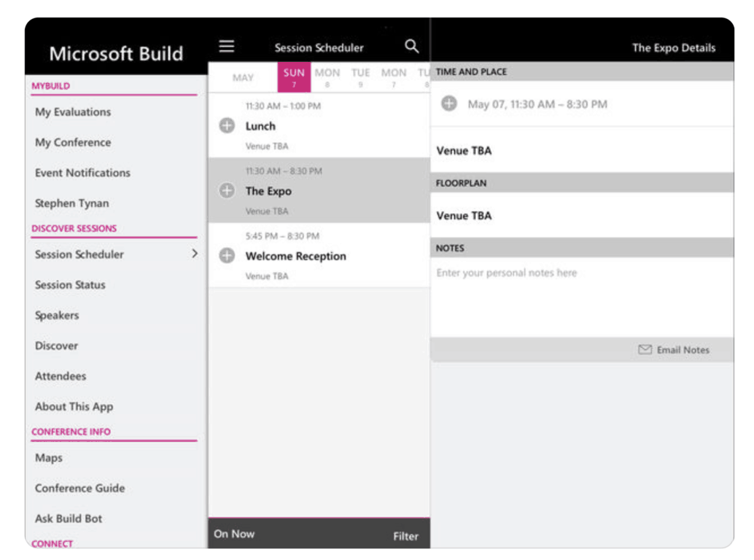Image resolution: width=754 pixels, height=560 pixels.
Task: Go to Discover in sidebar
Action: tap(56, 346)
